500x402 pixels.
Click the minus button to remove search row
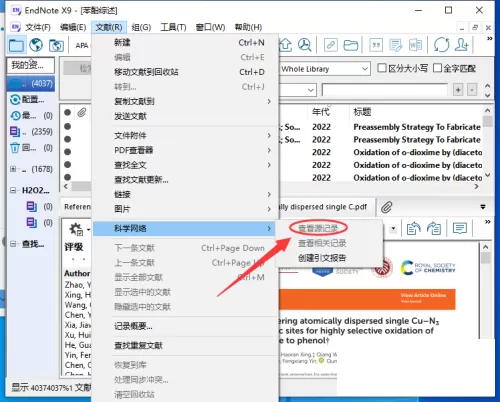(x=472, y=90)
